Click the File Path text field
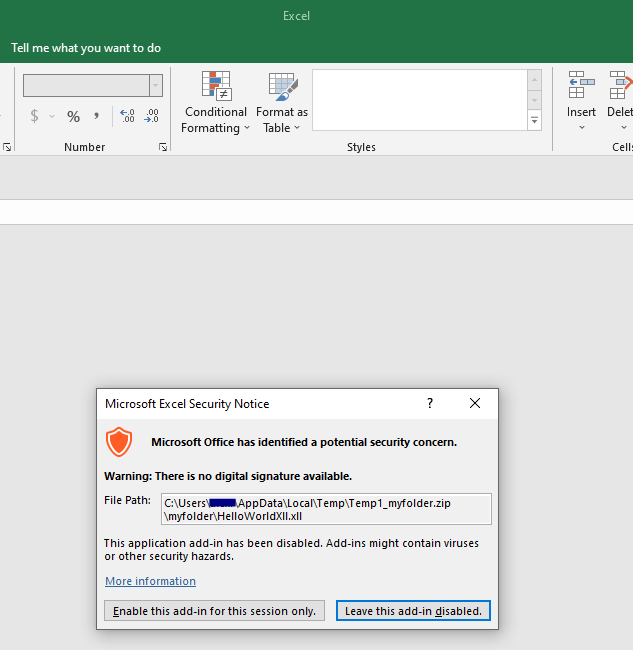The image size is (633, 650). coord(326,509)
